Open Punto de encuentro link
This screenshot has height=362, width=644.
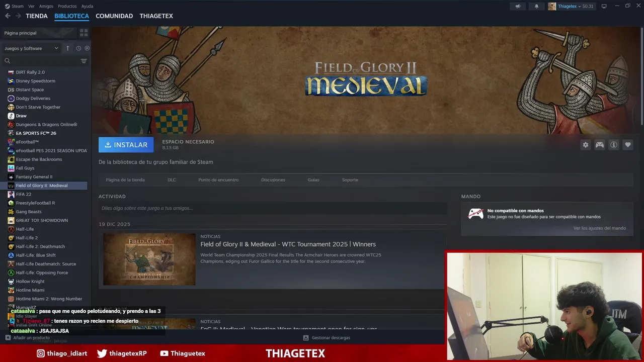click(218, 180)
